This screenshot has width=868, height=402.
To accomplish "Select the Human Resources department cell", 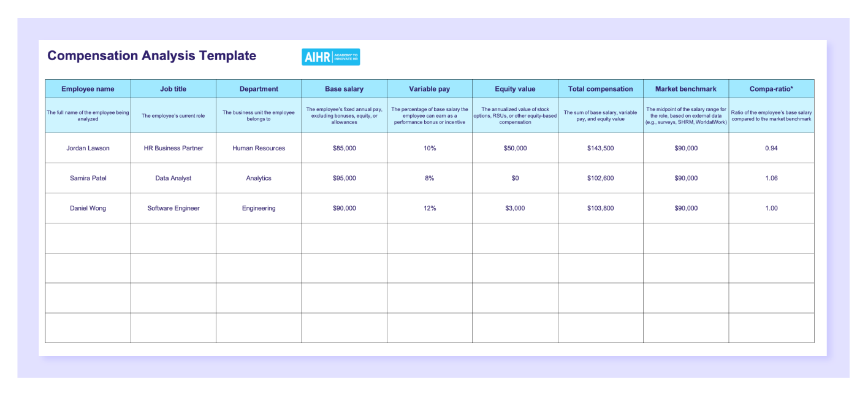I will 259,148.
